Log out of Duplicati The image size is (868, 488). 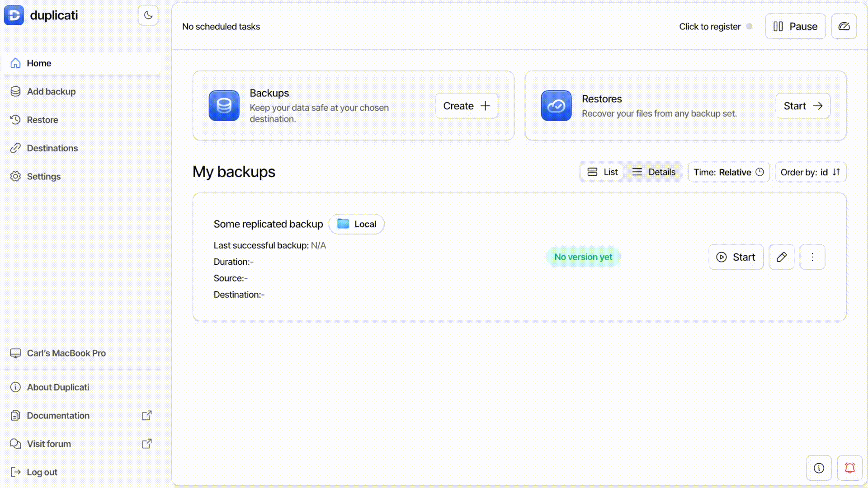(x=81, y=472)
